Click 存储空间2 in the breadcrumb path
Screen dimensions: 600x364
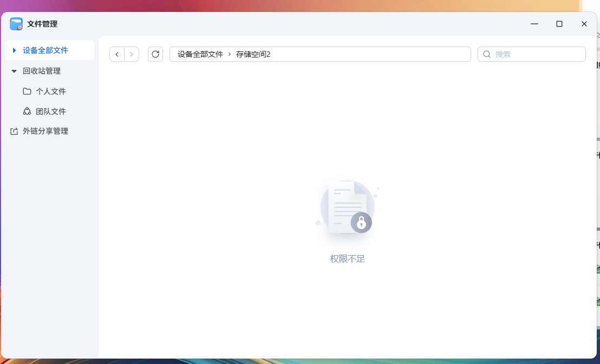253,54
